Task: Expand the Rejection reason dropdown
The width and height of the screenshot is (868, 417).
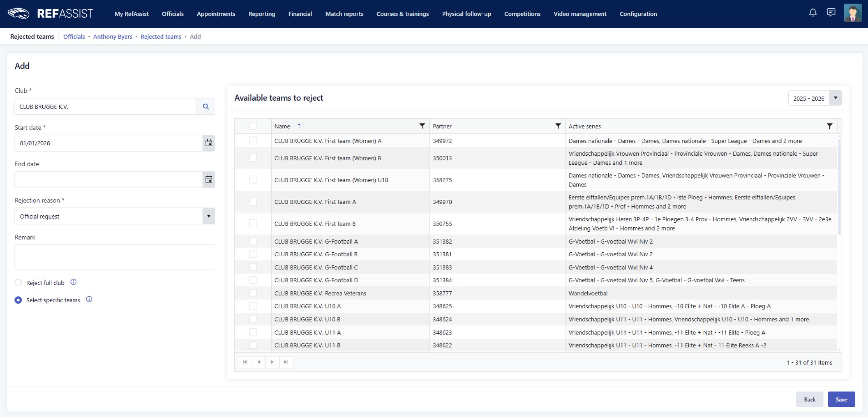Action: pyautogui.click(x=208, y=216)
